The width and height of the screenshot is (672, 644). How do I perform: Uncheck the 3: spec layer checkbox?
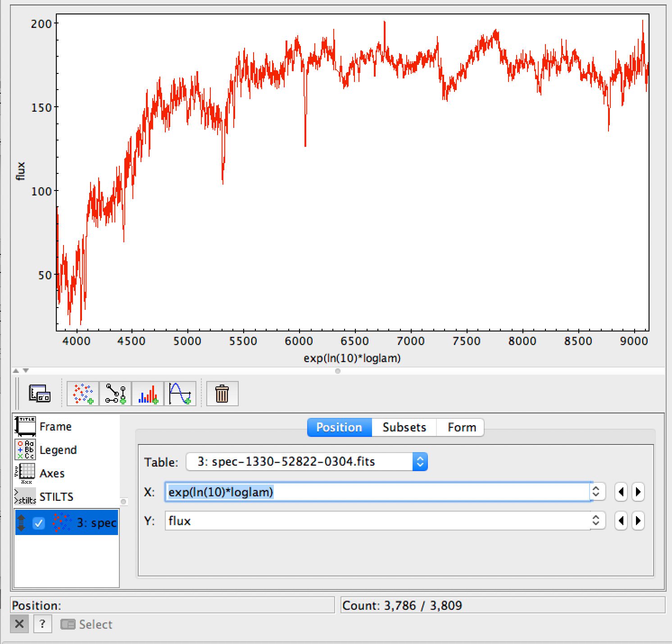click(x=39, y=523)
